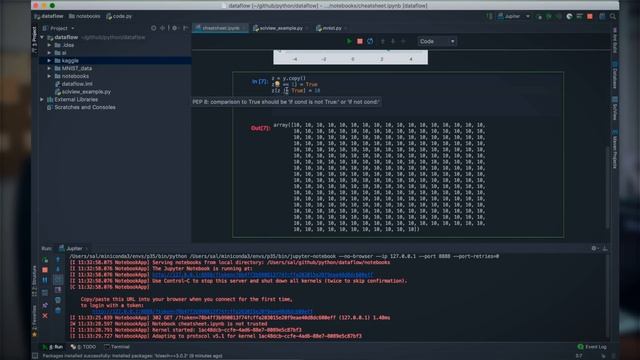Image resolution: width=640 pixels, height=360 pixels.
Task: Switch to mnist.py editor tab
Action: (331, 28)
